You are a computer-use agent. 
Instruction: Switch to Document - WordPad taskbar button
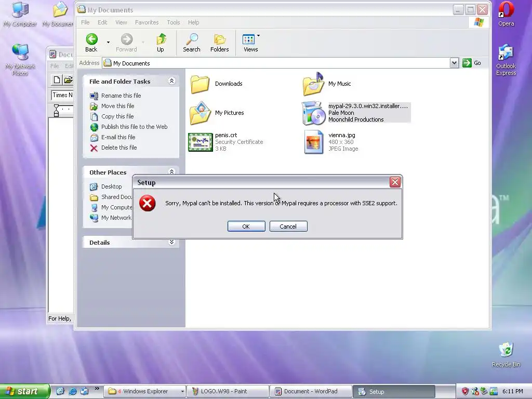(x=311, y=391)
